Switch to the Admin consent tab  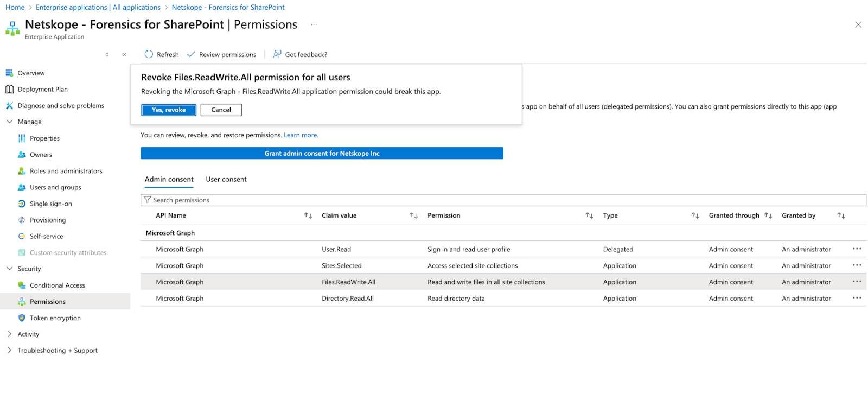coord(169,179)
